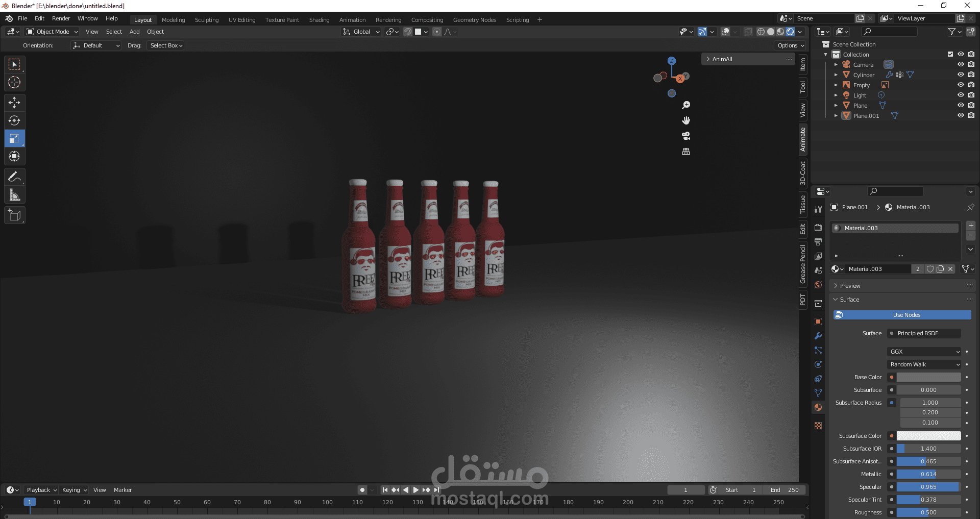The width and height of the screenshot is (980, 519).
Task: Select the Transform tool
Action: [x=14, y=156]
